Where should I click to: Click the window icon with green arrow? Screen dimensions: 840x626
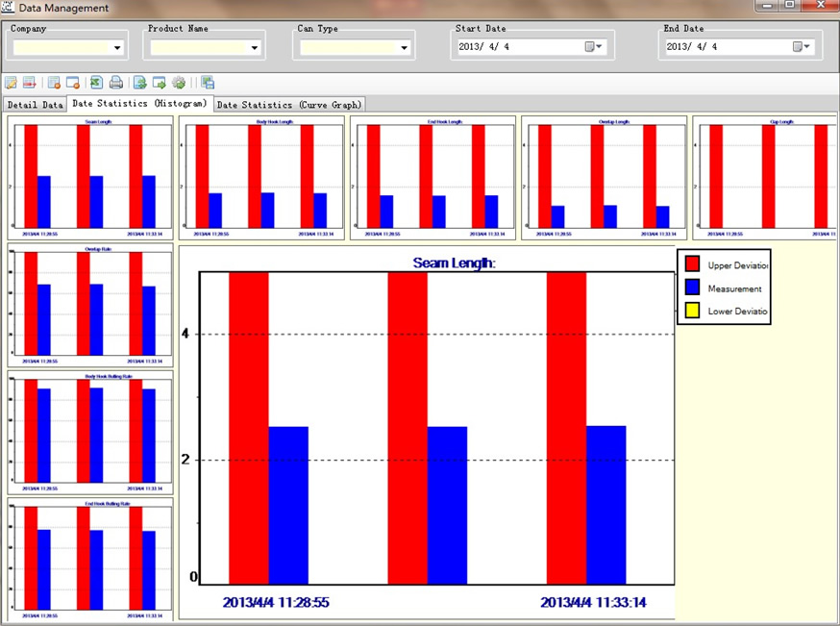coord(160,83)
